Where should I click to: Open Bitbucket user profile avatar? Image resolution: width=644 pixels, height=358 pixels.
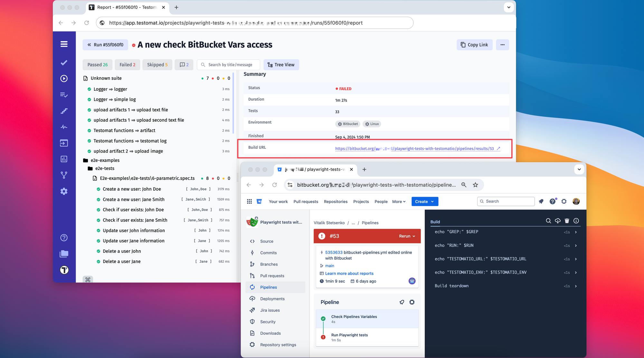click(576, 202)
